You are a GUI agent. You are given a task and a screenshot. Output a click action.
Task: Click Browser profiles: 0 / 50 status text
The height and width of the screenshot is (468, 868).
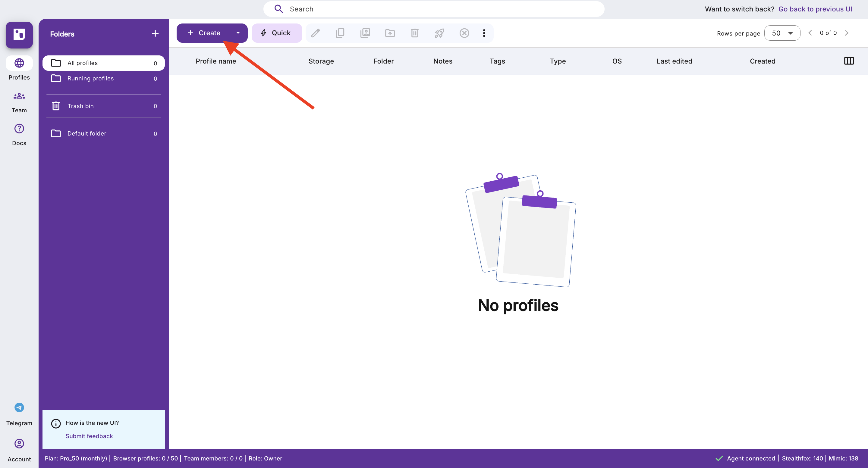click(145, 458)
